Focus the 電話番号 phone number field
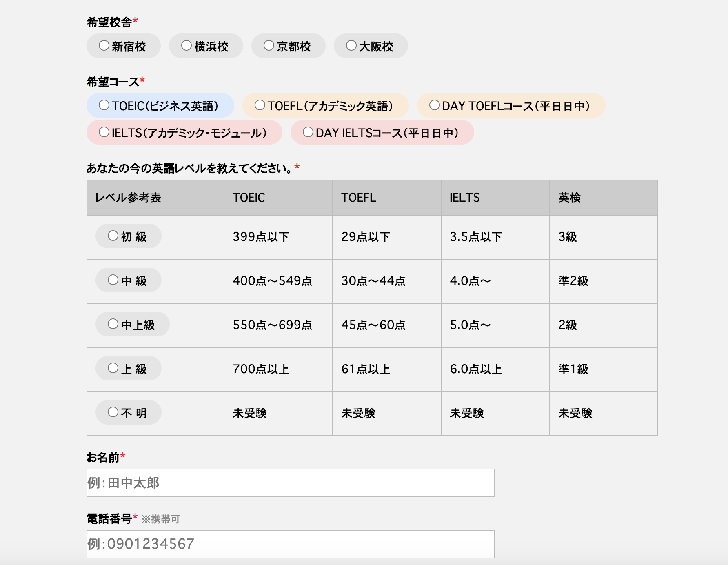This screenshot has height=565, width=728. click(x=290, y=544)
